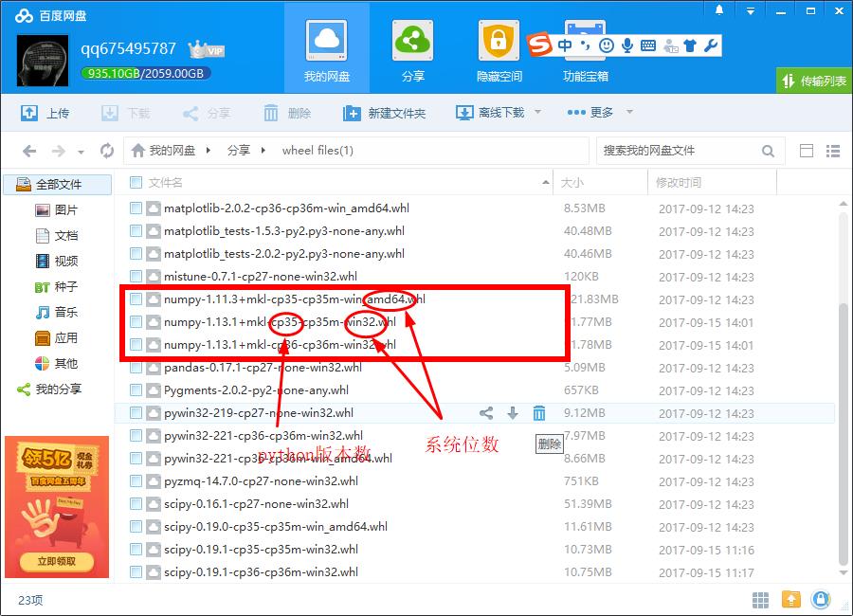
Task: Select checkbox for pandas-0.17.1 file
Action: (x=136, y=368)
